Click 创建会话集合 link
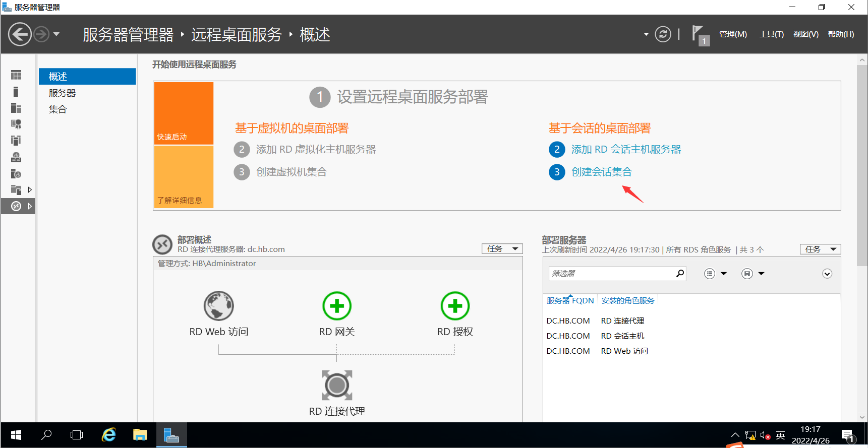Image resolution: width=868 pixels, height=448 pixels. pyautogui.click(x=601, y=172)
